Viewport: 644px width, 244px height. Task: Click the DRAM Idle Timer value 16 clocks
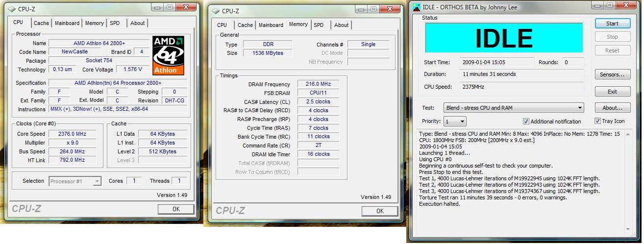318,154
